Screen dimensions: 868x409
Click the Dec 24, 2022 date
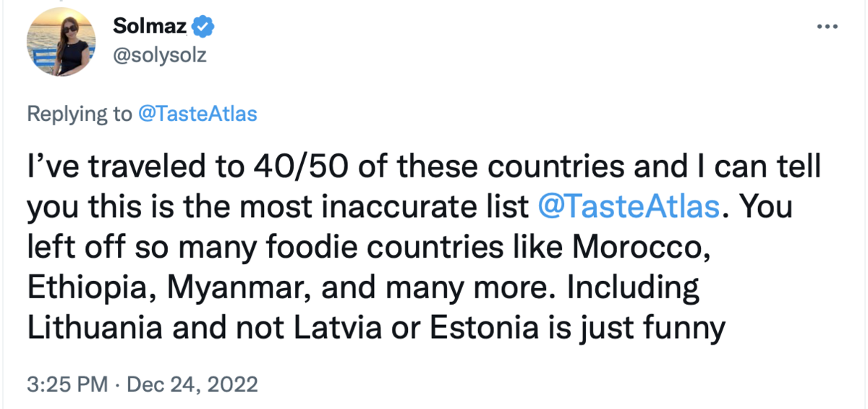192,383
